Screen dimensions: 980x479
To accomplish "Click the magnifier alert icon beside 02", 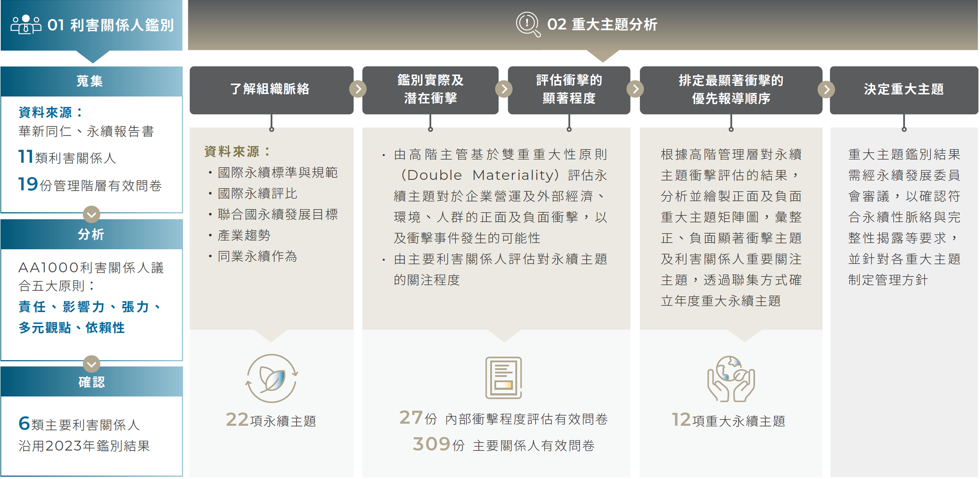I will tap(528, 24).
